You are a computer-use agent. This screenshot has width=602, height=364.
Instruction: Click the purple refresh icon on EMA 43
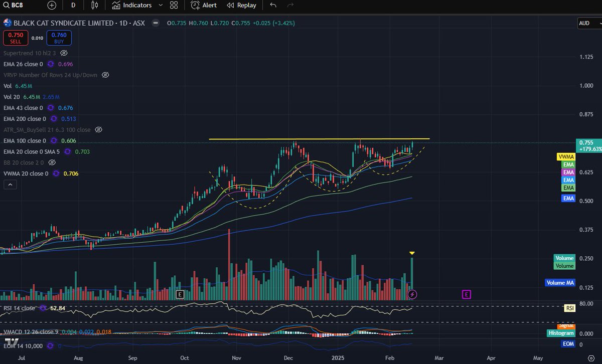tap(51, 108)
